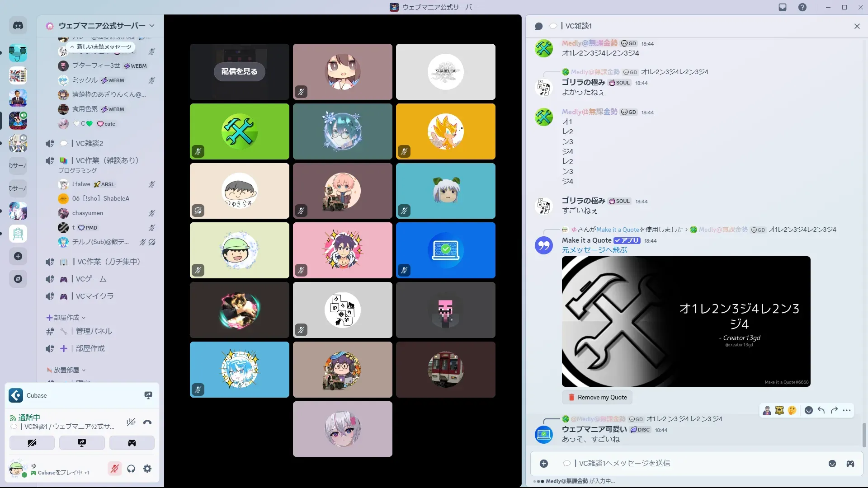Collapse the 放置部屋 category
This screenshot has height=488, width=868.
[x=66, y=370]
